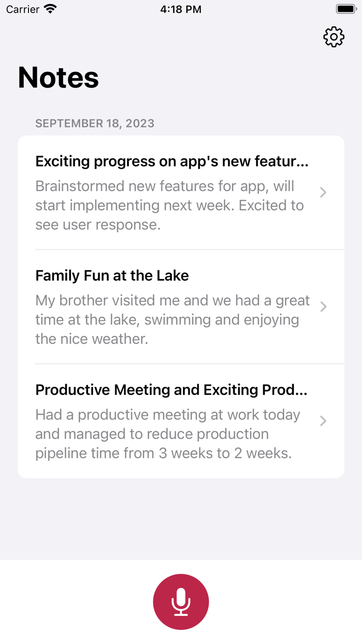This screenshot has width=362, height=644.
Task: Click the chevron beside the lake note
Action: click(323, 306)
